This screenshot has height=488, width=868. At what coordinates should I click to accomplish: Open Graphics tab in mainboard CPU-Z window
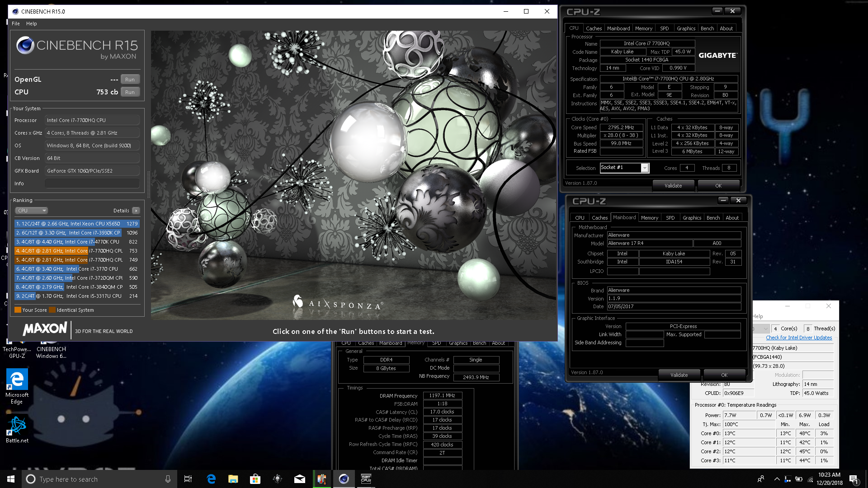tap(692, 218)
